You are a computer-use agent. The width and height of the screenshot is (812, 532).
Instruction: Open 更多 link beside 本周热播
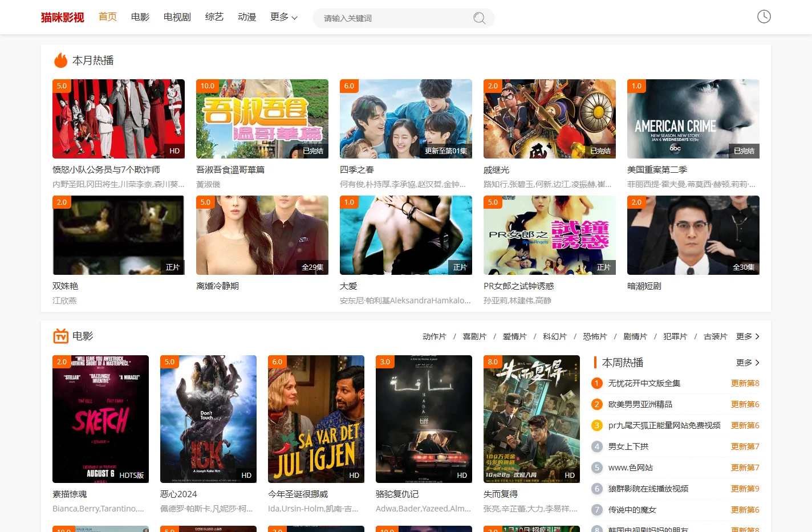click(x=748, y=363)
